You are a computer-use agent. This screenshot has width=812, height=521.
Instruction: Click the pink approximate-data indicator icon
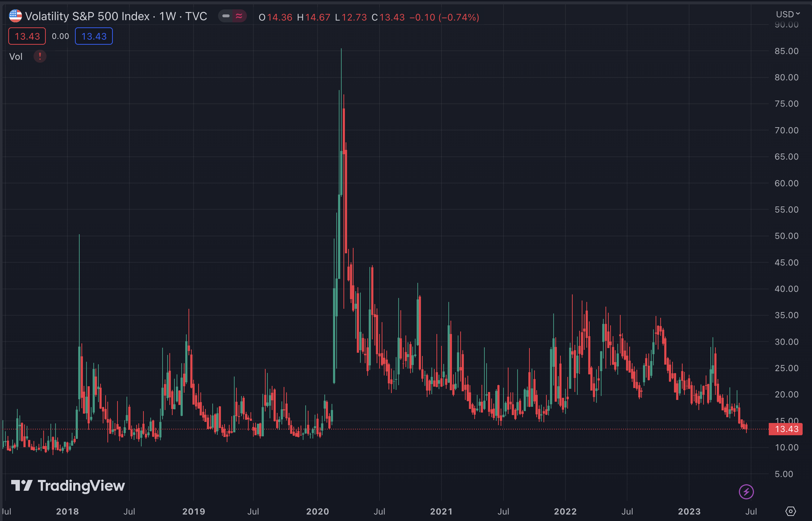click(x=239, y=16)
